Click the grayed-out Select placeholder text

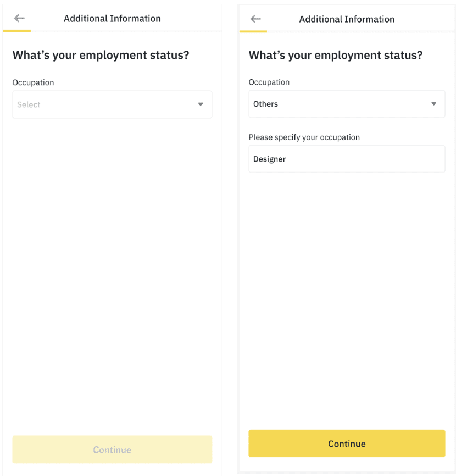[29, 104]
